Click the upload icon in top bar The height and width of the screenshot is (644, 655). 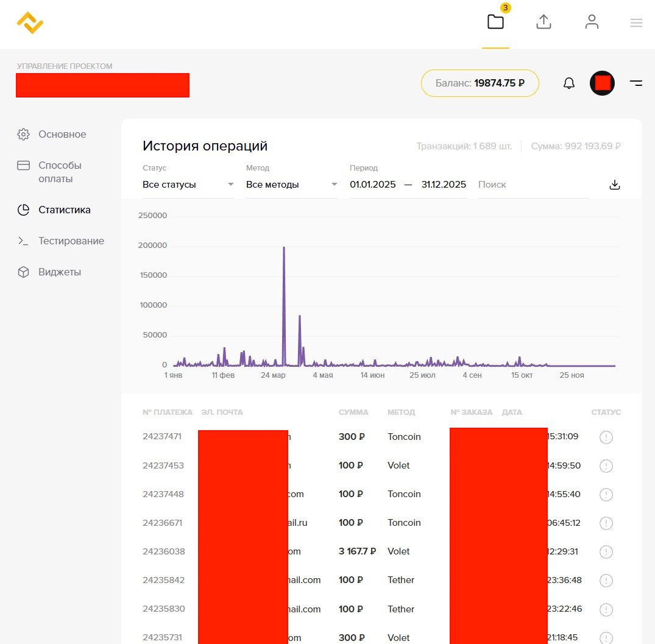pos(543,23)
